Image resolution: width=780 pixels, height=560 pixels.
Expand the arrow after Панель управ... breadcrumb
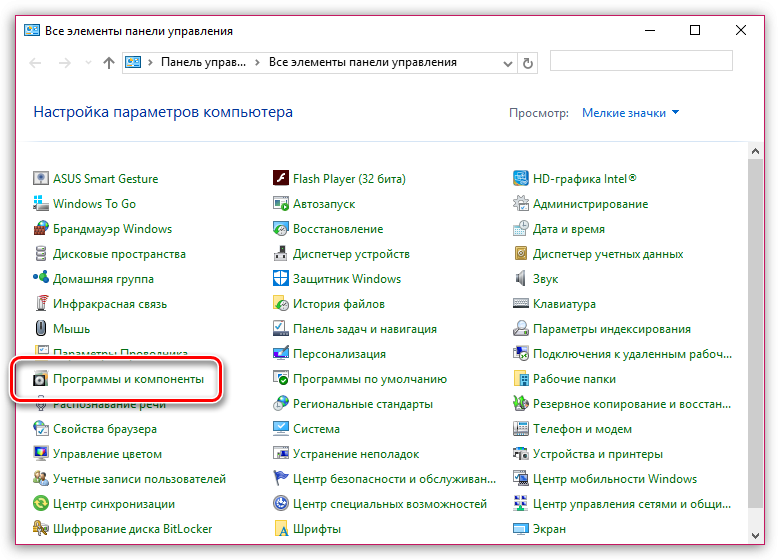(257, 63)
